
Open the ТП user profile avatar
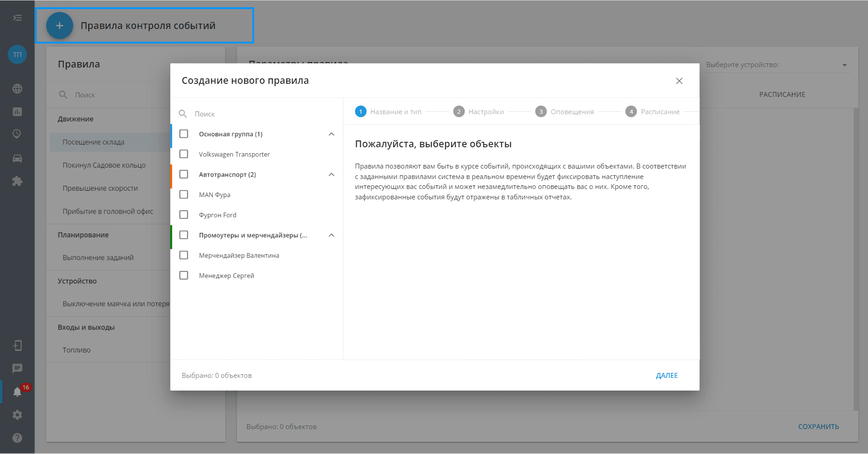17,54
